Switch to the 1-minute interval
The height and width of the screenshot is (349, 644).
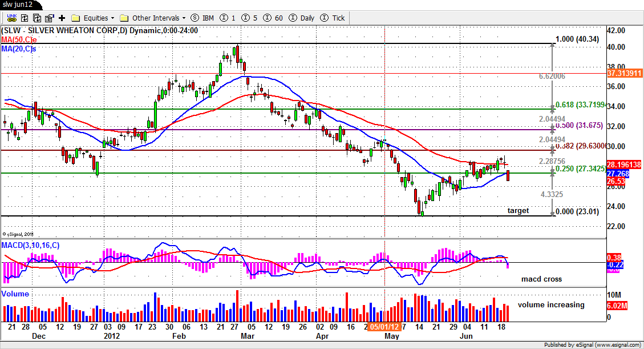228,18
